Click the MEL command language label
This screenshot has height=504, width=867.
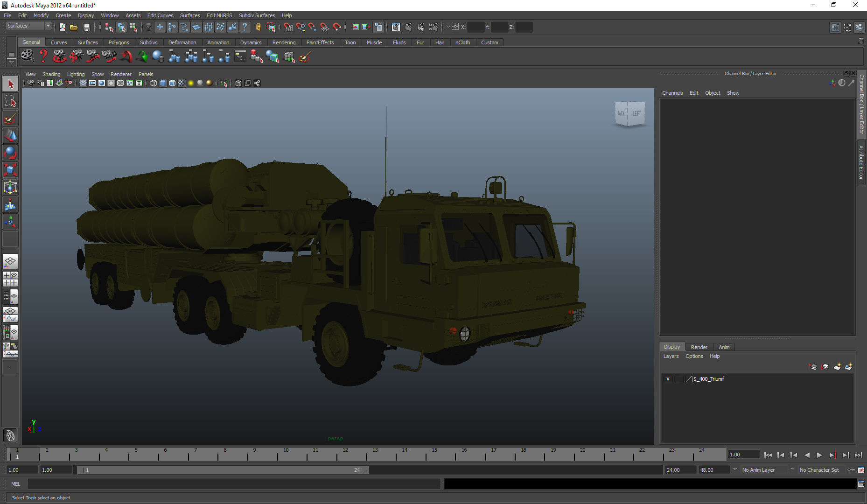coord(15,484)
